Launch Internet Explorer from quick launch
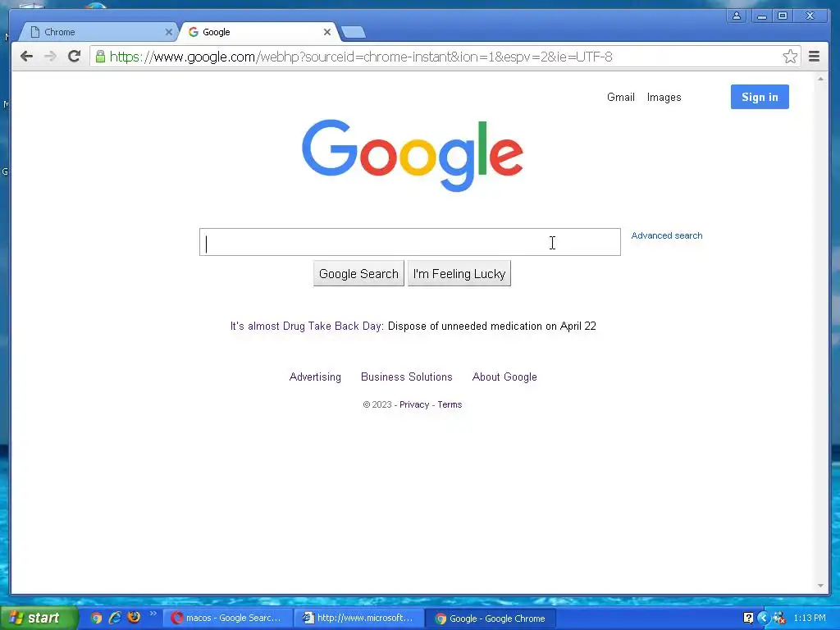 point(115,618)
